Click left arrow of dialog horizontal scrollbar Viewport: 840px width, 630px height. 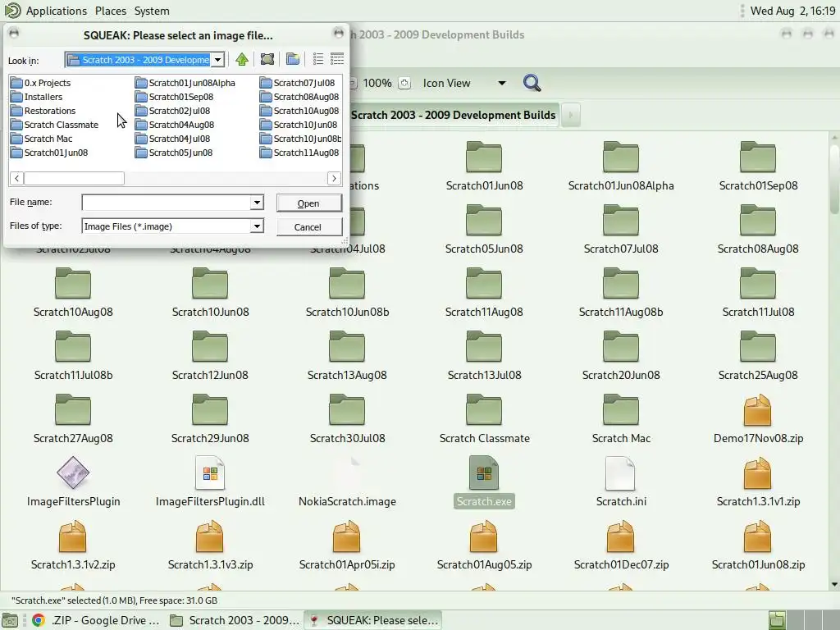click(x=16, y=178)
